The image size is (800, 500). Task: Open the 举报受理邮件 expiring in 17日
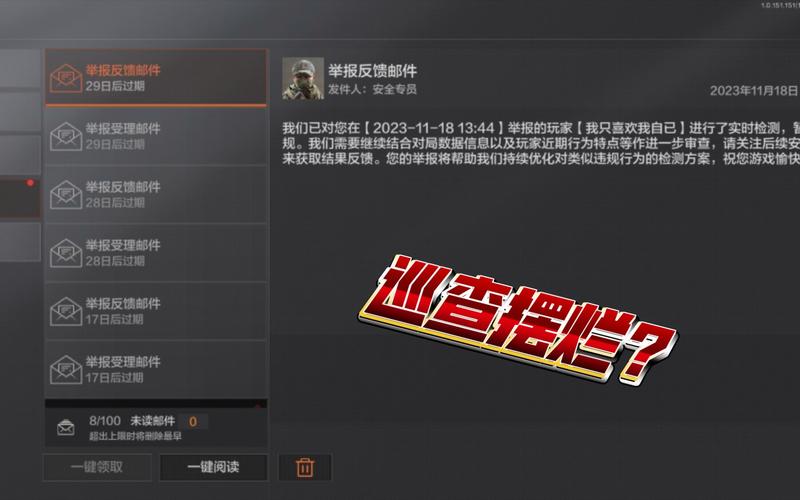coord(156,369)
